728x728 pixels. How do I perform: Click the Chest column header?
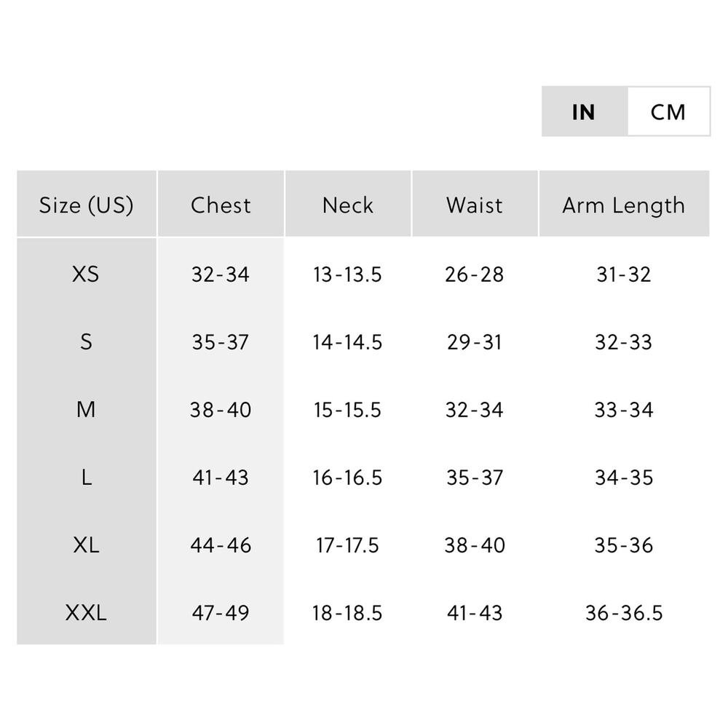[221, 205]
